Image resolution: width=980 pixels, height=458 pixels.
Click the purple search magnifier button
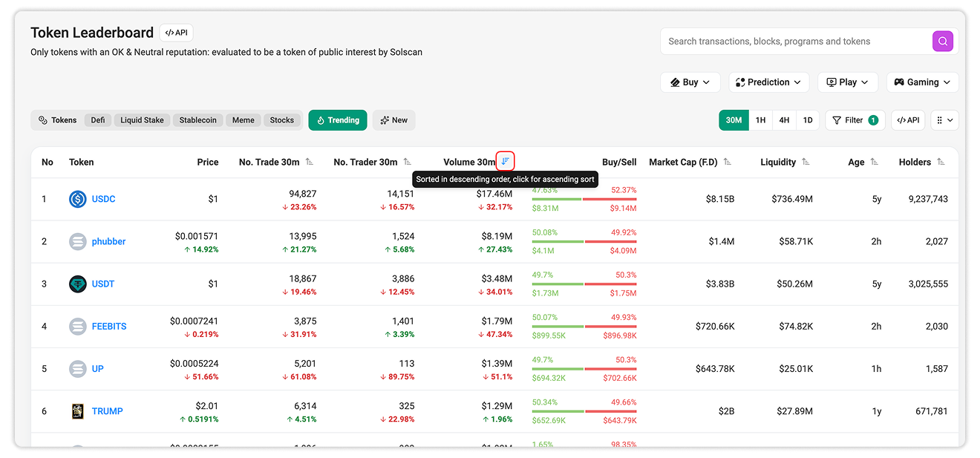942,42
